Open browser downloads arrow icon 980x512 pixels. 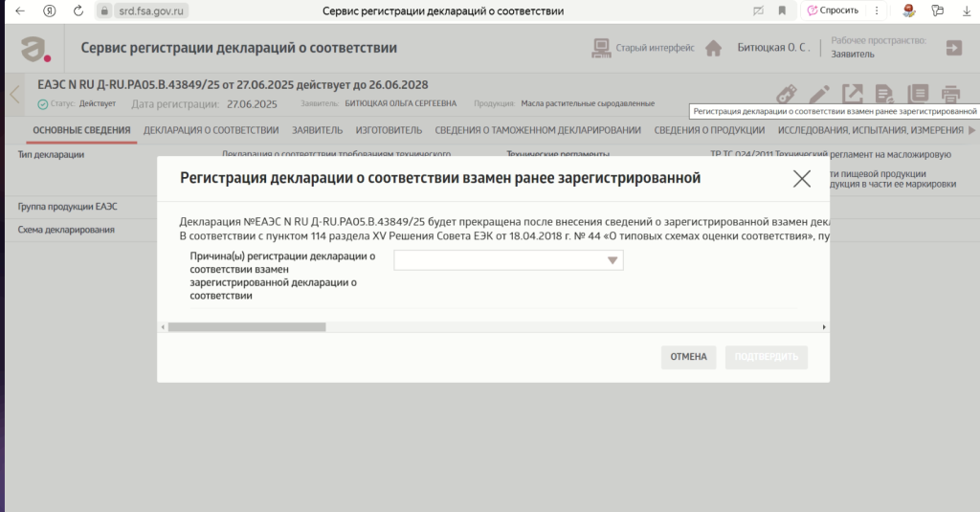tap(967, 11)
